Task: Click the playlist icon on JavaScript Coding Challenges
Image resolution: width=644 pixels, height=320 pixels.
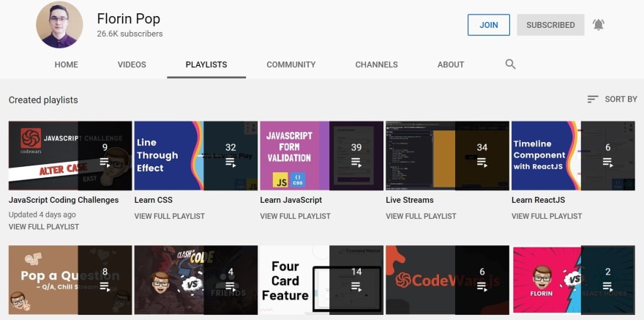Action: (105, 162)
